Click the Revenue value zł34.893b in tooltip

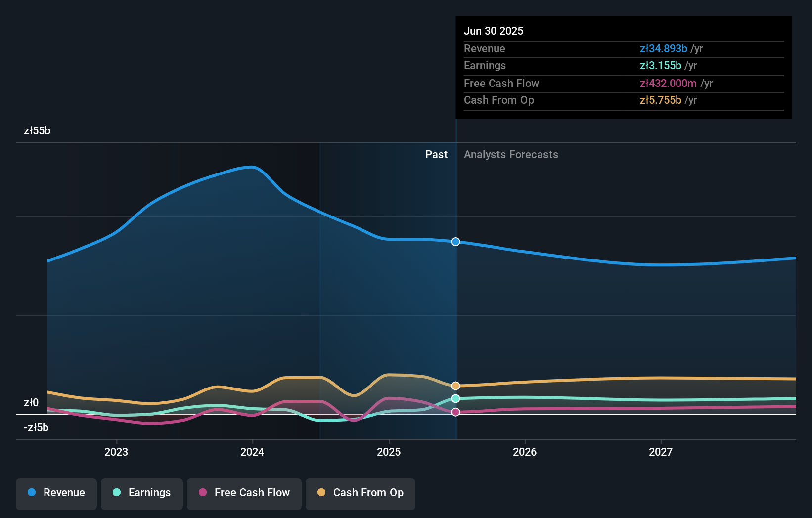tap(663, 49)
